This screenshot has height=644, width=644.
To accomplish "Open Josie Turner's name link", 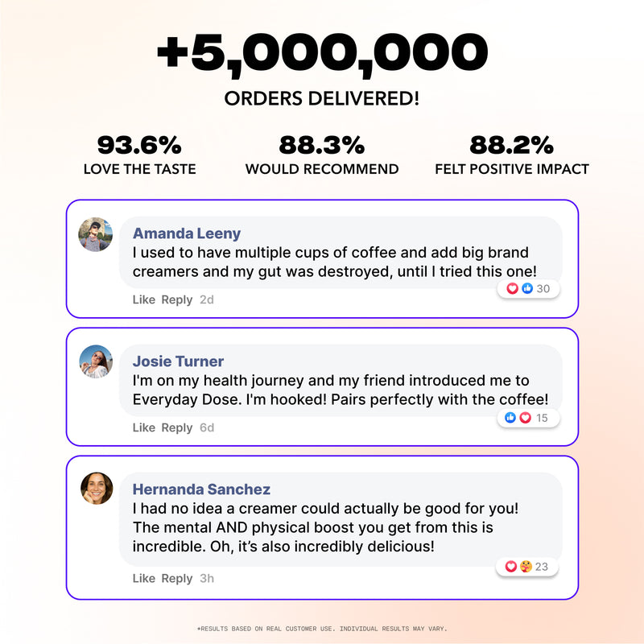I will point(178,361).
